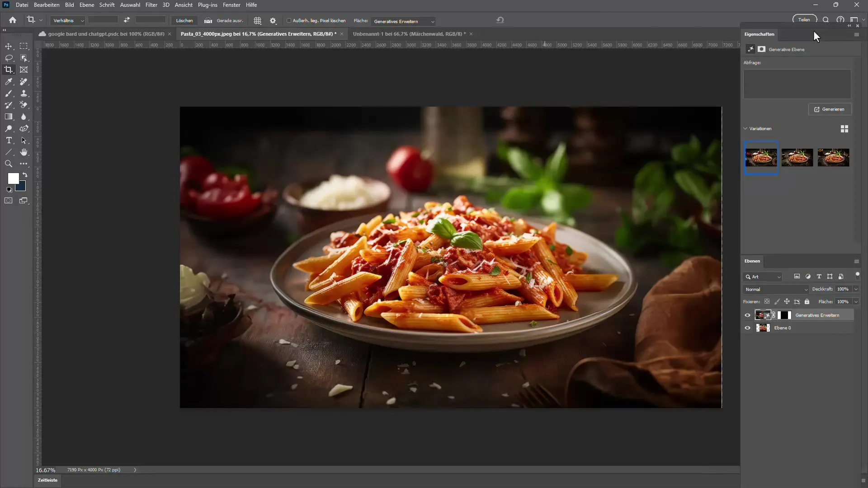Toggle layer filtering switch in Ebenen panel

[x=858, y=276]
